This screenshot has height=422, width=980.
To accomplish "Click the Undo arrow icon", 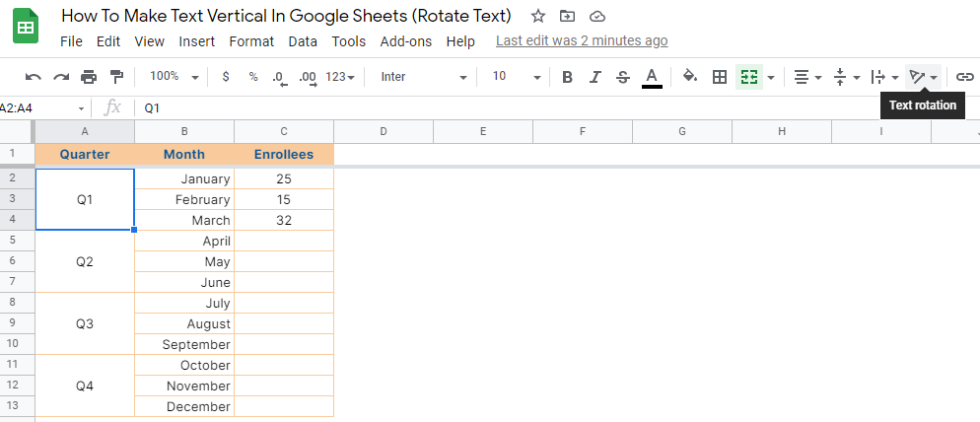I will 34,77.
